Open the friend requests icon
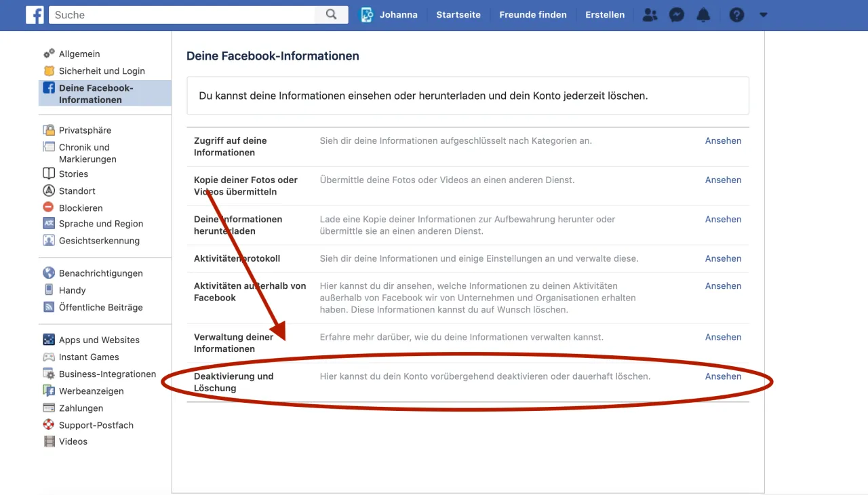The image size is (868, 495). 650,15
